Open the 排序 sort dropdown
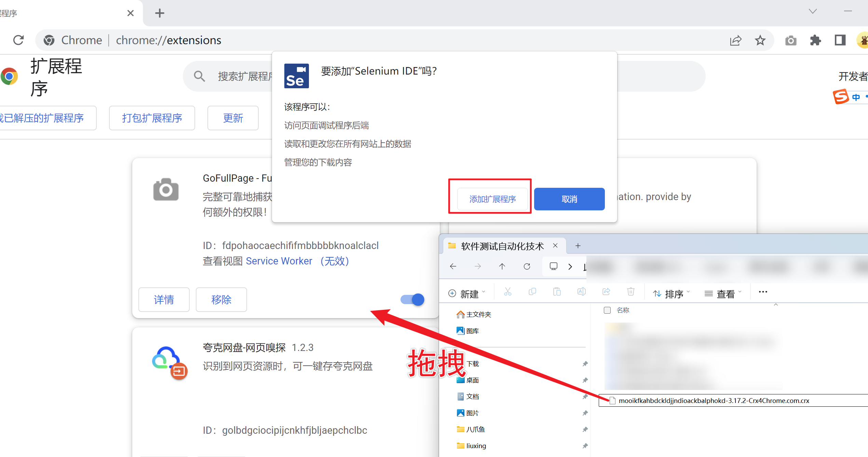The image size is (868, 457). coord(672,293)
